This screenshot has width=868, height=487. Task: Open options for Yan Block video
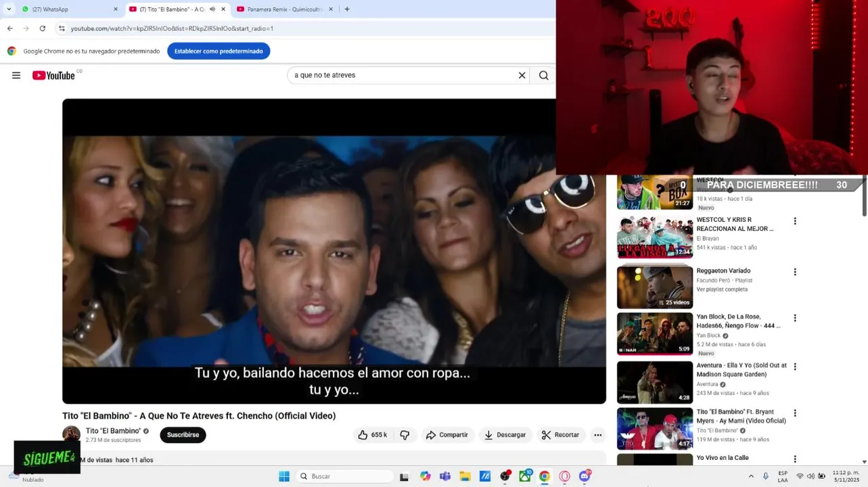[x=795, y=318]
